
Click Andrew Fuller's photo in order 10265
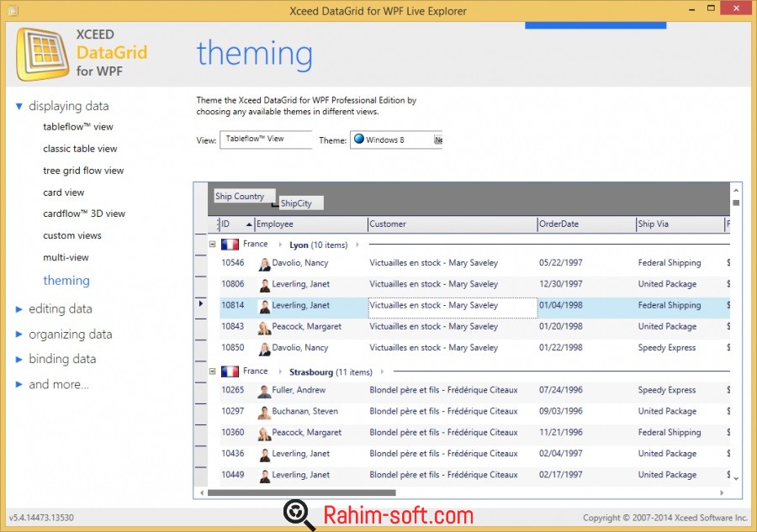click(x=265, y=391)
